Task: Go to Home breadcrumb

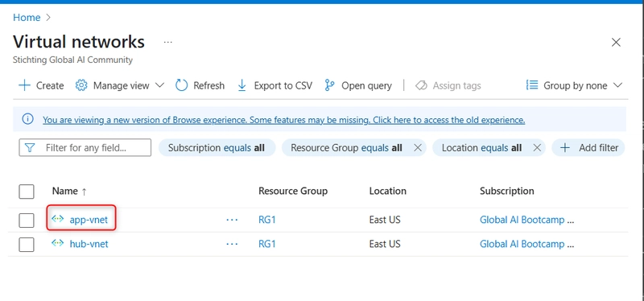Action: (x=27, y=18)
